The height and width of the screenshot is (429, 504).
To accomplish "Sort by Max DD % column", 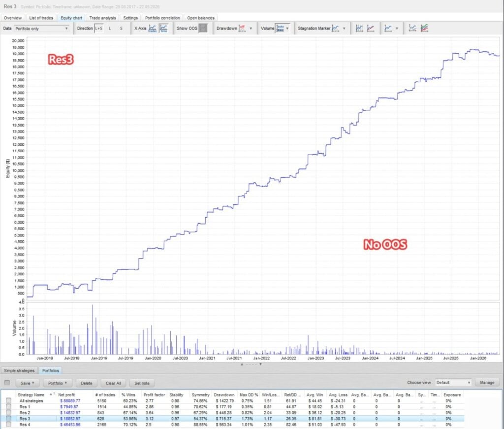I will pos(249,395).
